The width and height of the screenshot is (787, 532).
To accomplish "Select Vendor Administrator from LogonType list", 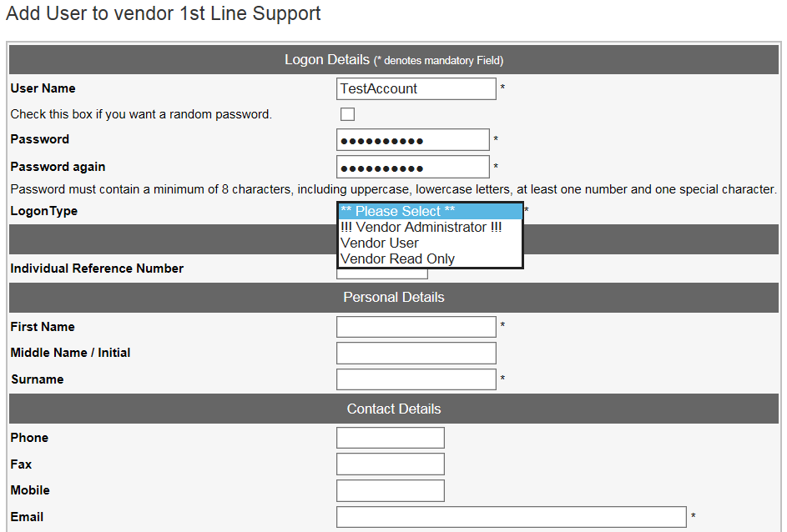I will pos(421,227).
